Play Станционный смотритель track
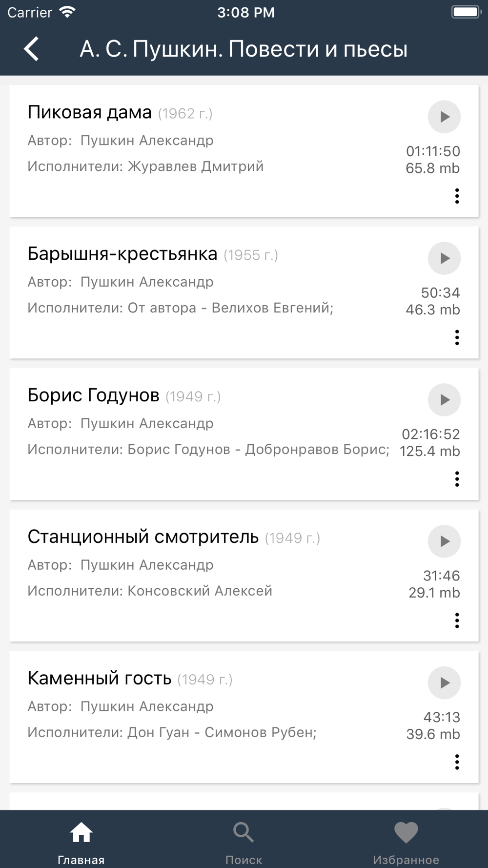Image resolution: width=488 pixels, height=868 pixels. tap(444, 541)
